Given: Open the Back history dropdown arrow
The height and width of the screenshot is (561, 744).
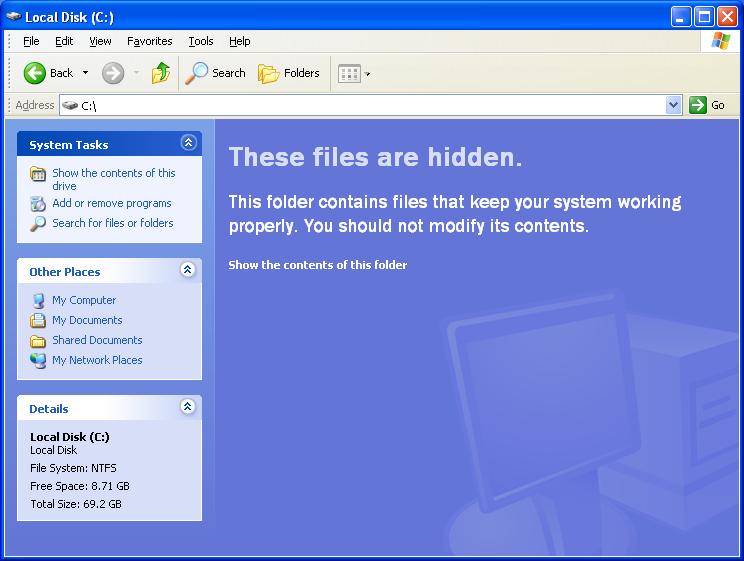Looking at the screenshot, I should pos(85,73).
